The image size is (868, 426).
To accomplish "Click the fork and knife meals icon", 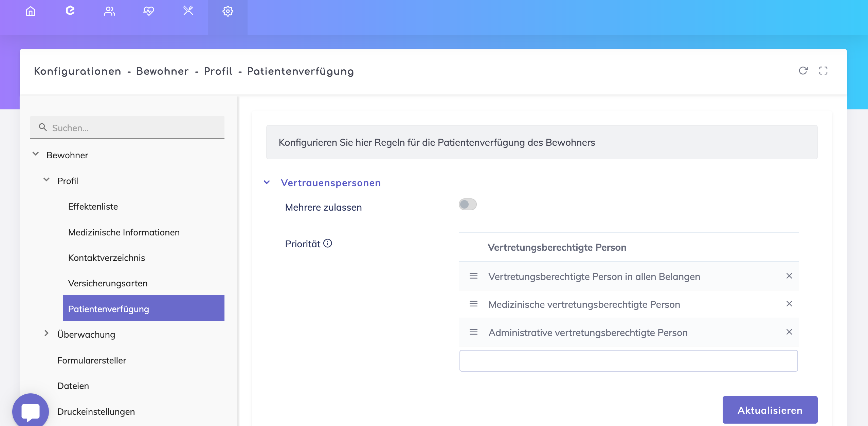I will (188, 11).
